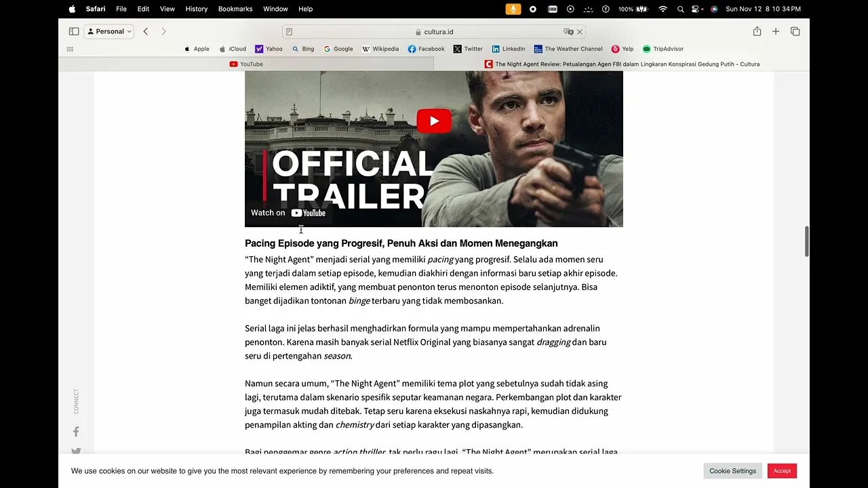
Task: Open the Google bookmark
Action: [338, 49]
